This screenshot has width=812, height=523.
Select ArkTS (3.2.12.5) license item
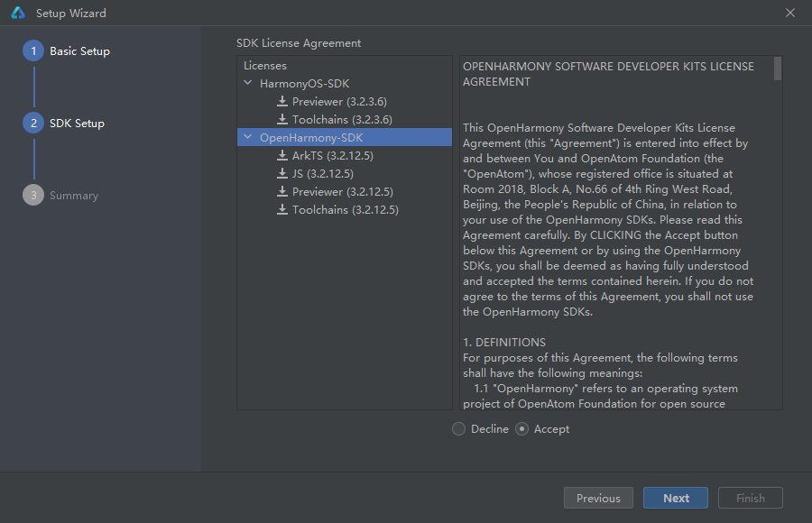click(332, 156)
